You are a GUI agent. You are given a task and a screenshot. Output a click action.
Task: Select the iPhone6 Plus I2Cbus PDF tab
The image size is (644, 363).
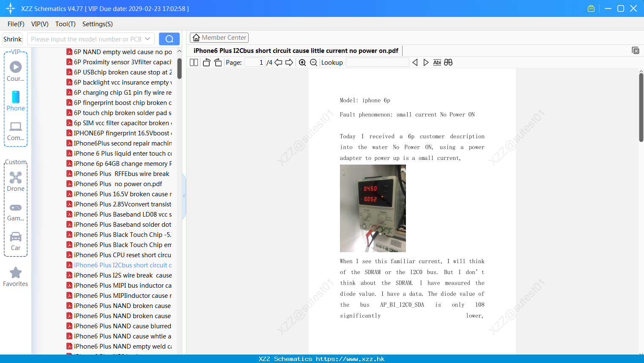[296, 51]
